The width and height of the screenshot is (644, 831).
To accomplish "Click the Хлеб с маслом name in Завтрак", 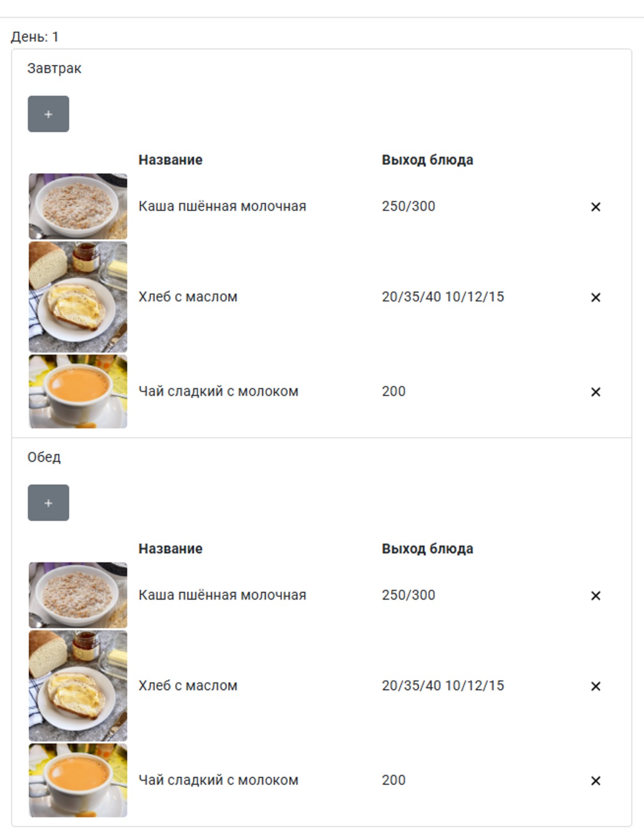I will pyautogui.click(x=188, y=297).
